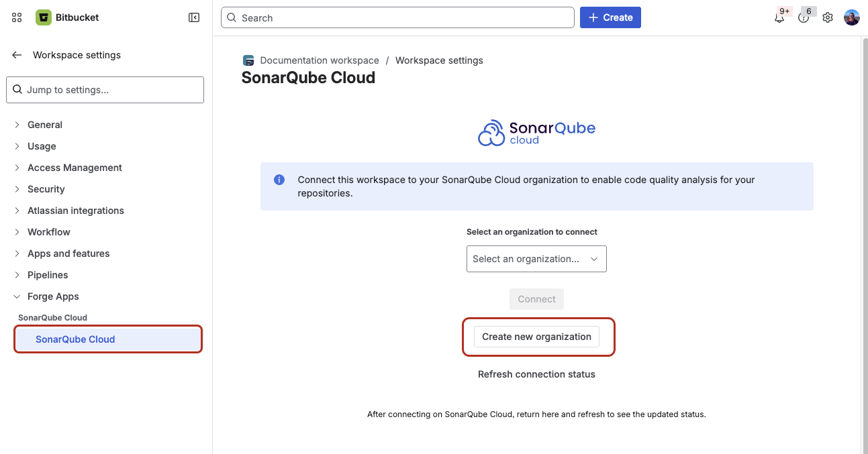868x454 pixels.
Task: Open the user profile avatar
Action: [852, 18]
